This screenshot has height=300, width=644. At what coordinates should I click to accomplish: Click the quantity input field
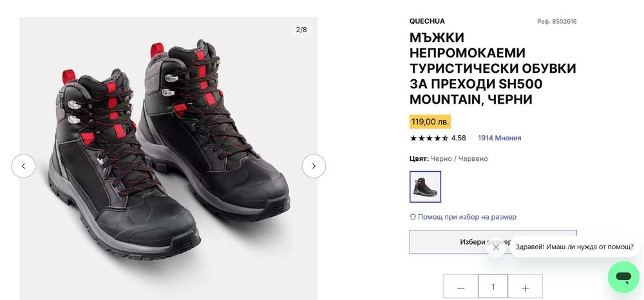pos(493,287)
